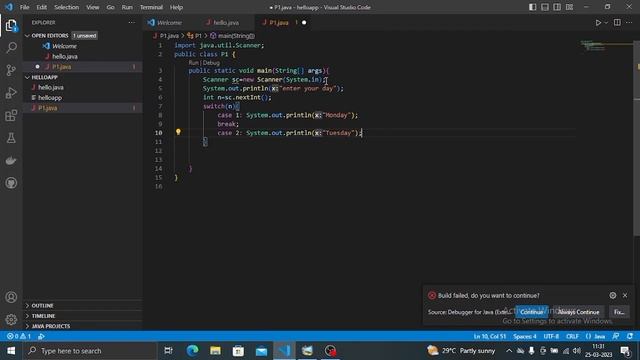Click Continue in the build failed prompt
The width and height of the screenshot is (640, 360).
point(531,312)
